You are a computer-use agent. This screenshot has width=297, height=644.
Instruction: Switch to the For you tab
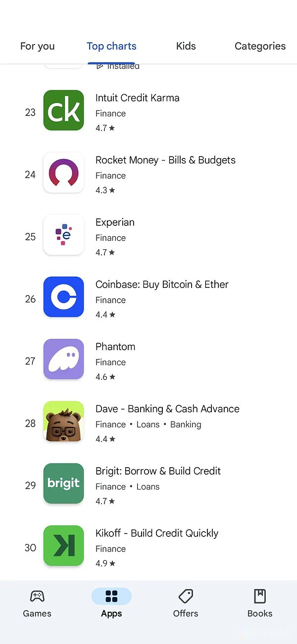coord(37,46)
